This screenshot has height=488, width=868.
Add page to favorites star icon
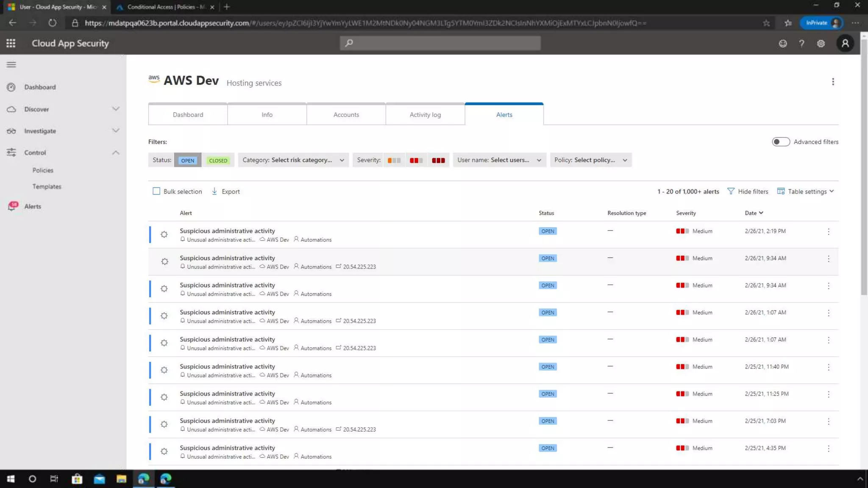pos(766,23)
